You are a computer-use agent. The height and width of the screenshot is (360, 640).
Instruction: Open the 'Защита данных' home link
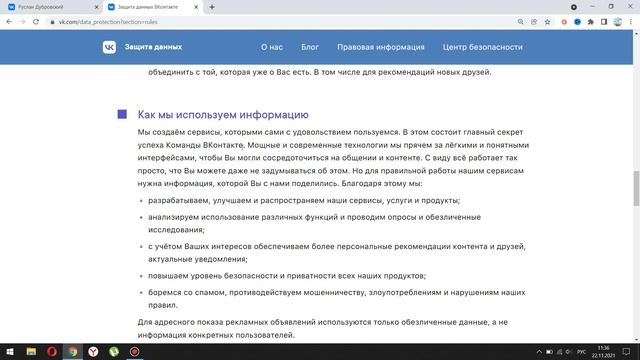(153, 47)
